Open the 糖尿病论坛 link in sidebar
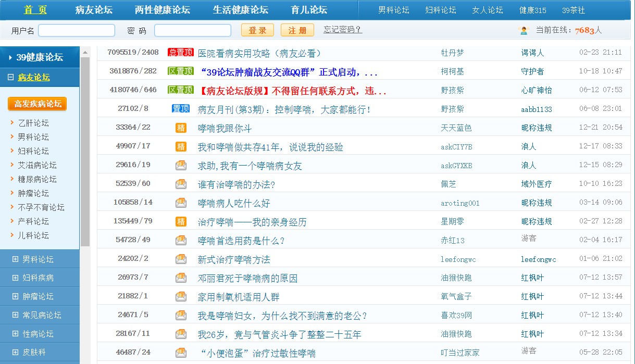This screenshot has height=364, width=635. point(37,179)
